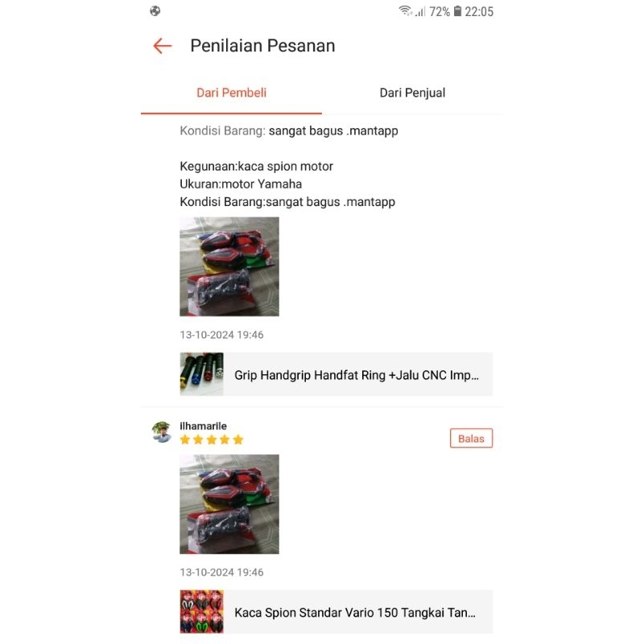
Task: Switch to Dari Penjual tab
Action: [412, 93]
